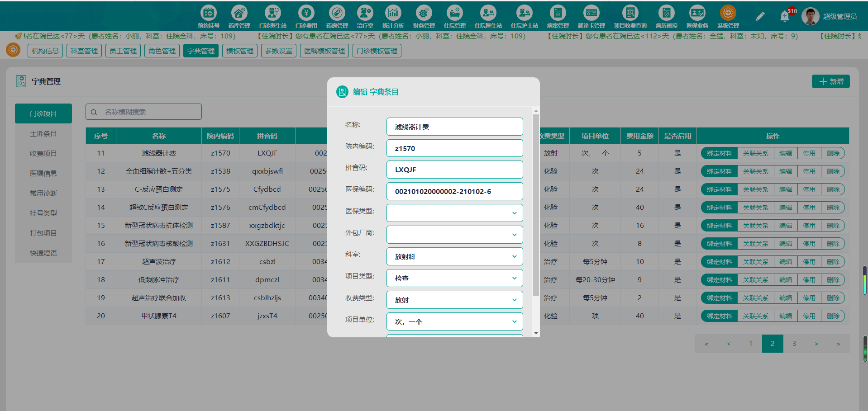Click the 名称模糊搜索 search field

tap(143, 112)
